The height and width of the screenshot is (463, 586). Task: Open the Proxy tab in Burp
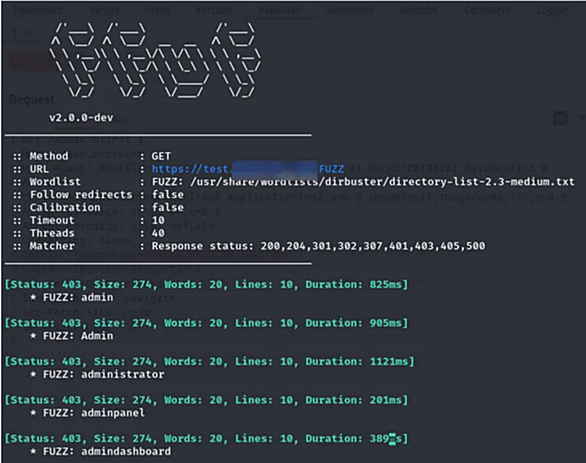[157, 10]
